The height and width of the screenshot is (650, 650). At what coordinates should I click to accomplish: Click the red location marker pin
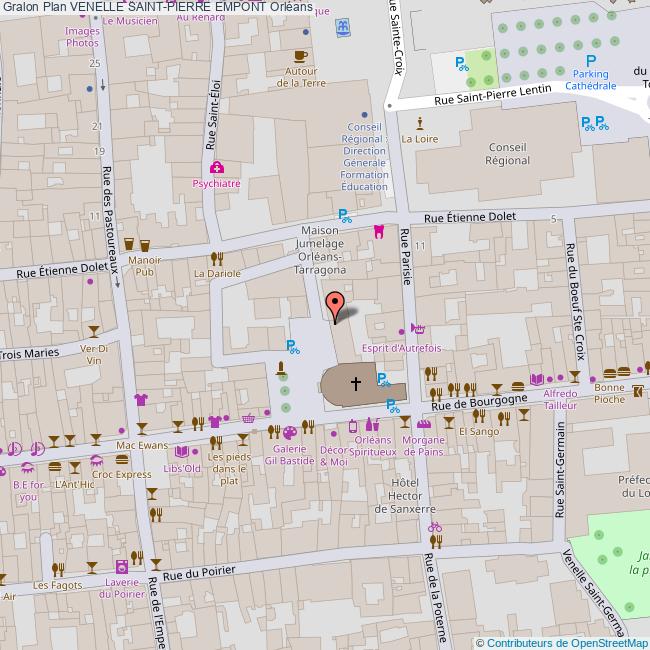[336, 304]
